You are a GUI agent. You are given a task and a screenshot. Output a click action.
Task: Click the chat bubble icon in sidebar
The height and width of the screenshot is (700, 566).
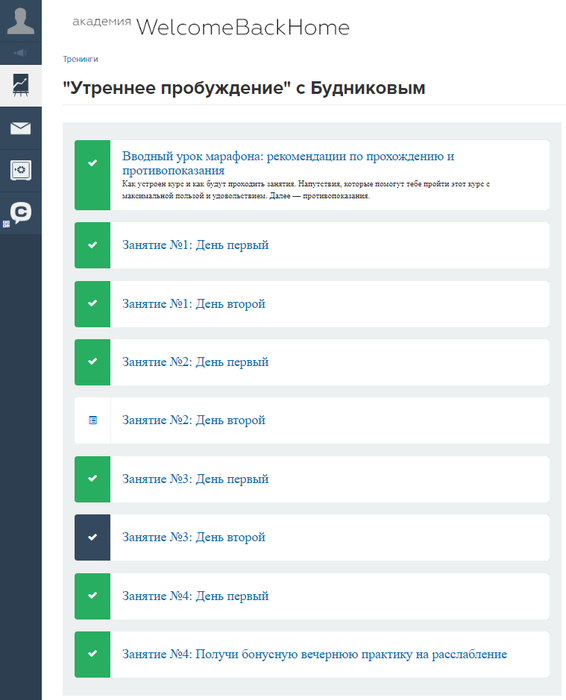pos(21,213)
